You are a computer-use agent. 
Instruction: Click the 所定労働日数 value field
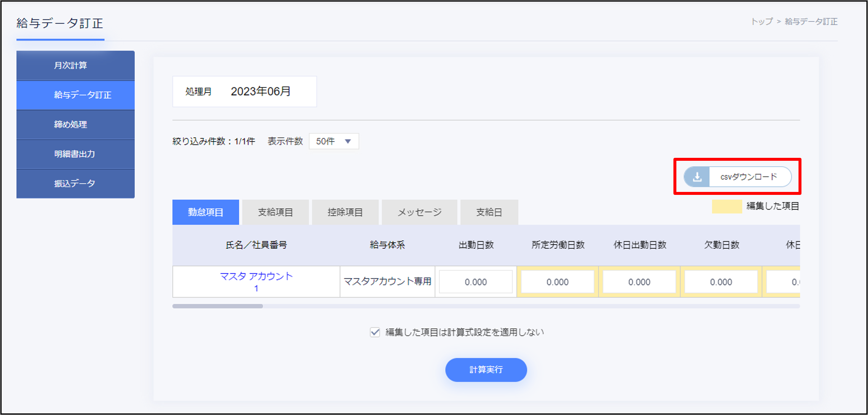pyautogui.click(x=557, y=282)
